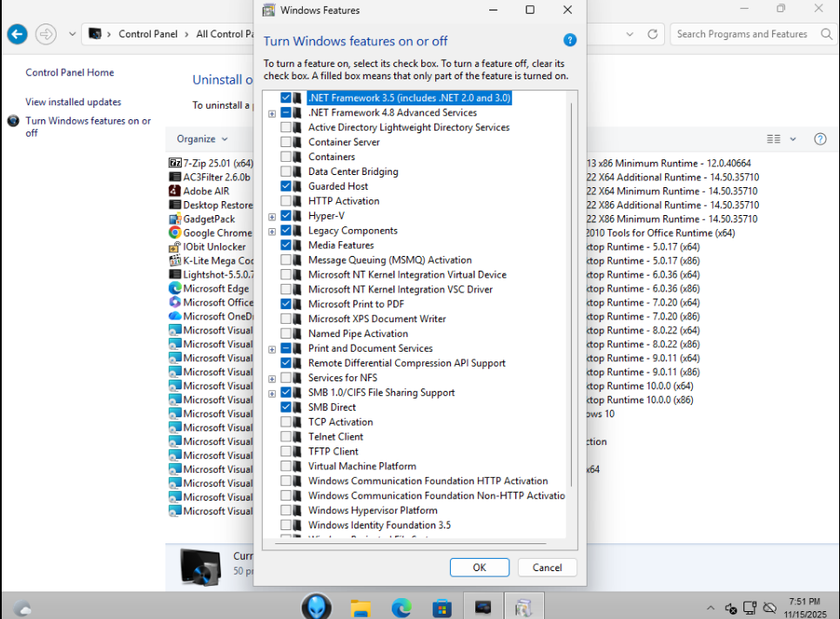Viewport: 840px width, 619px height.
Task: Open the Organize dropdown menu
Action: pyautogui.click(x=202, y=139)
